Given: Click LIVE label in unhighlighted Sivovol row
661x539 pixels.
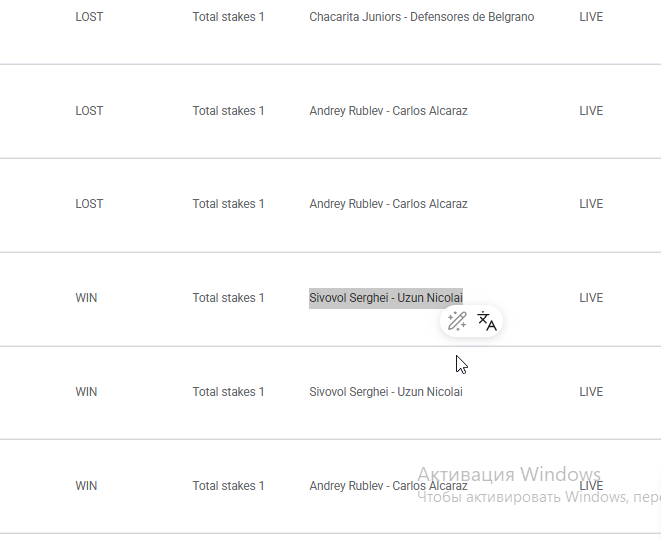Looking at the screenshot, I should 591,392.
